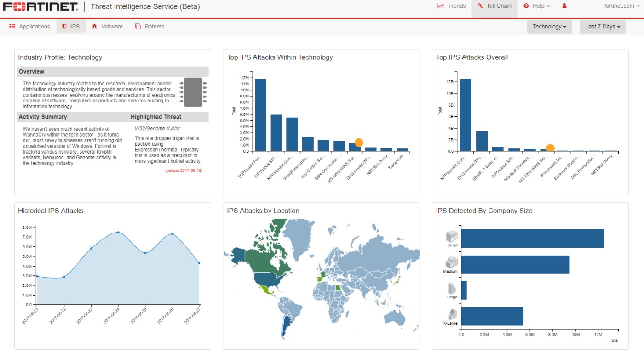Open the Last 7 Days dropdown

point(603,27)
